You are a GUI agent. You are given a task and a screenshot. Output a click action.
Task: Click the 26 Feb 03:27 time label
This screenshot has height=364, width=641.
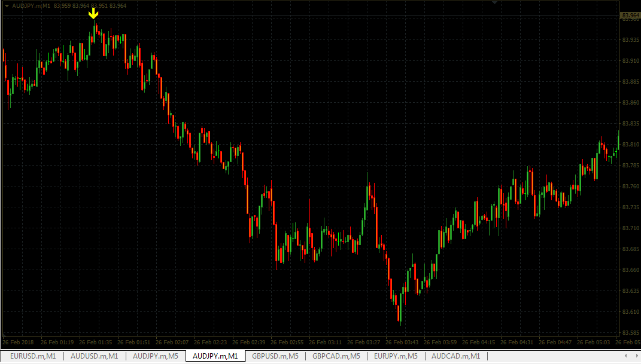[x=363, y=342]
